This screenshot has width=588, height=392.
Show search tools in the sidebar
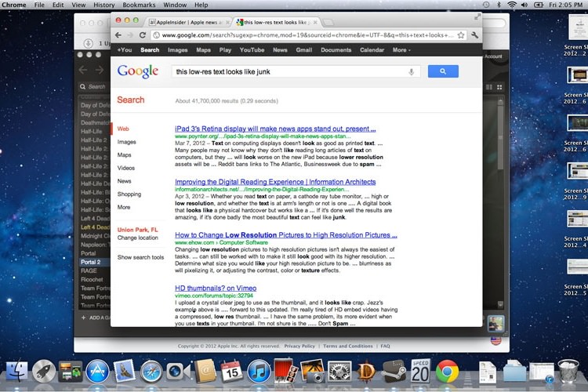click(x=140, y=257)
